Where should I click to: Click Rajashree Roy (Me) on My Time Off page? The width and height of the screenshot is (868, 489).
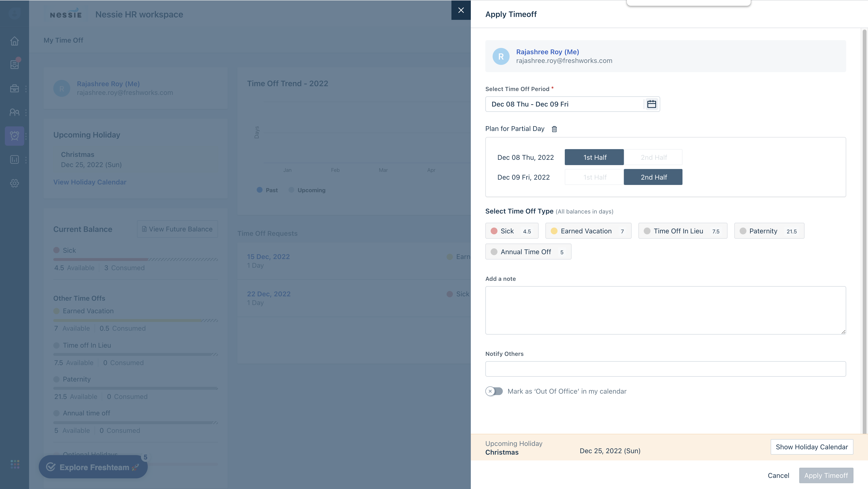point(108,84)
